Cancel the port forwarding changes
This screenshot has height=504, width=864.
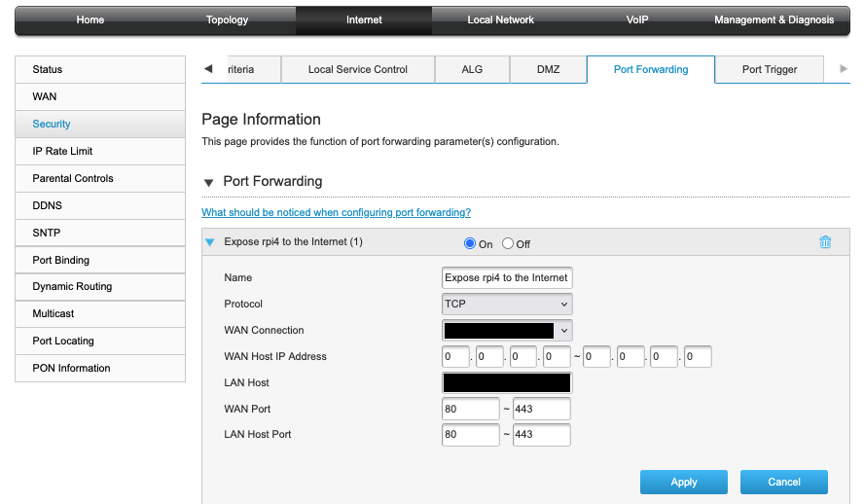point(784,482)
